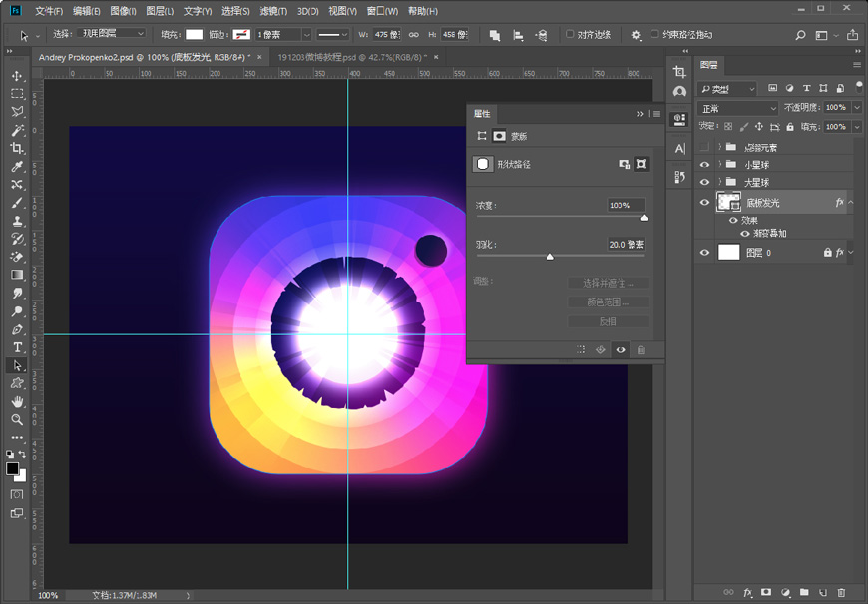
Task: Select the Zoom magnifier tool
Action: coord(17,420)
